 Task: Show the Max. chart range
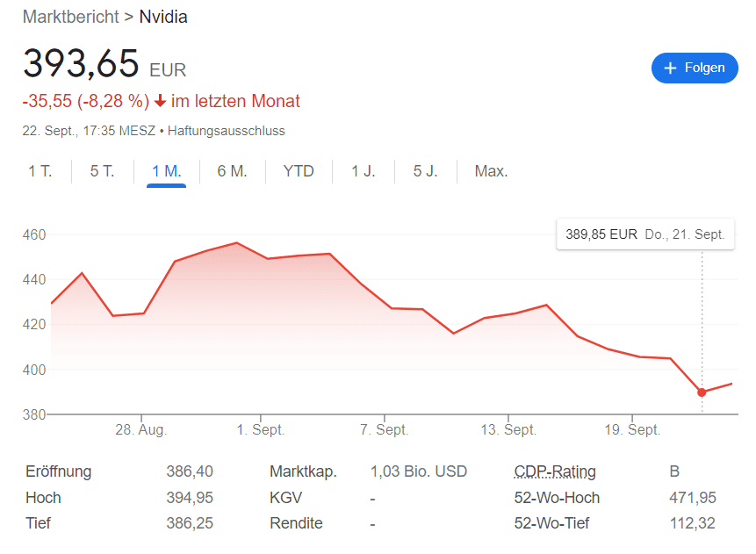coord(491,171)
